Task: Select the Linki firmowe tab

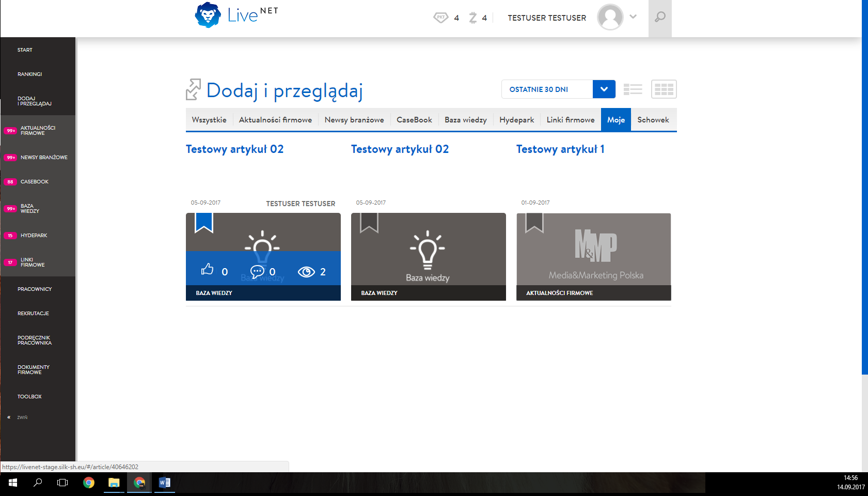Action: pyautogui.click(x=571, y=120)
